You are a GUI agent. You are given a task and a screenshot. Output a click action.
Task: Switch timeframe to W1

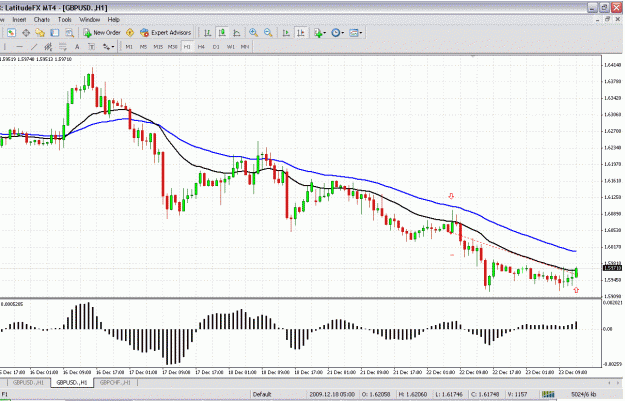tap(230, 47)
